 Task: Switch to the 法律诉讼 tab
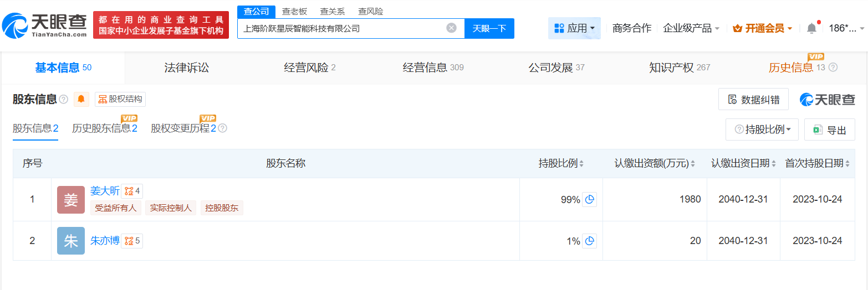click(x=187, y=68)
